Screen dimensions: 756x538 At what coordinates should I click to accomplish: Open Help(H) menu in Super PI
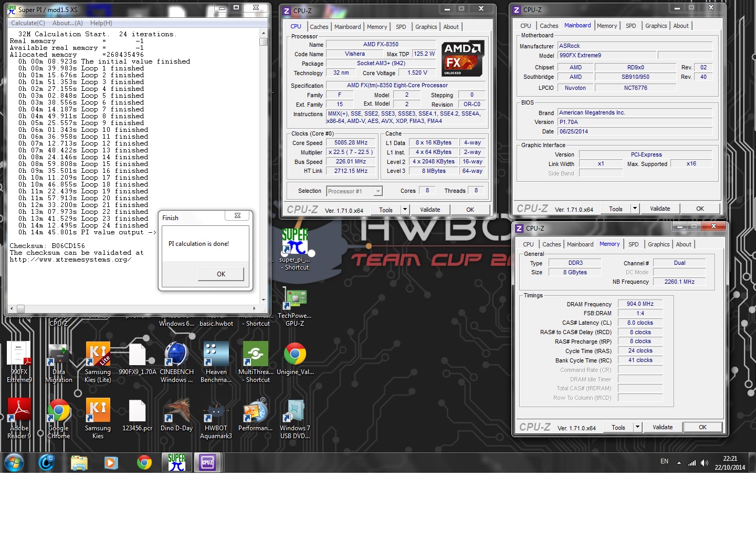coord(101,23)
